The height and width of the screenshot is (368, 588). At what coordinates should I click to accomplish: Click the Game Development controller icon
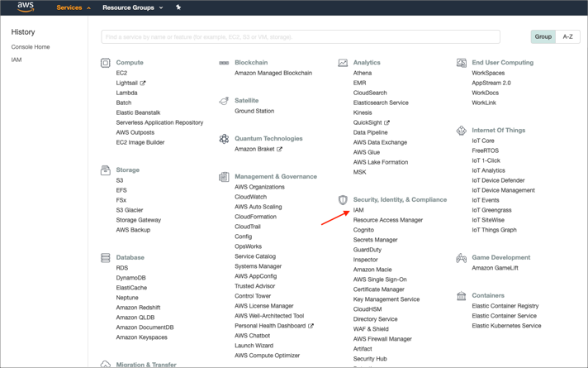click(462, 258)
